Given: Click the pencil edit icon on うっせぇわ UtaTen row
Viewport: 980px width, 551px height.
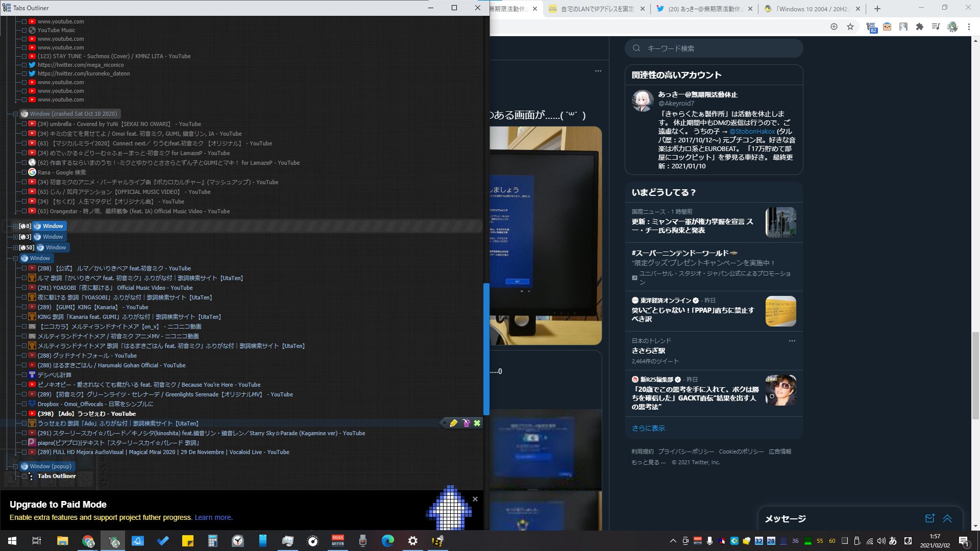Looking at the screenshot, I should [453, 423].
